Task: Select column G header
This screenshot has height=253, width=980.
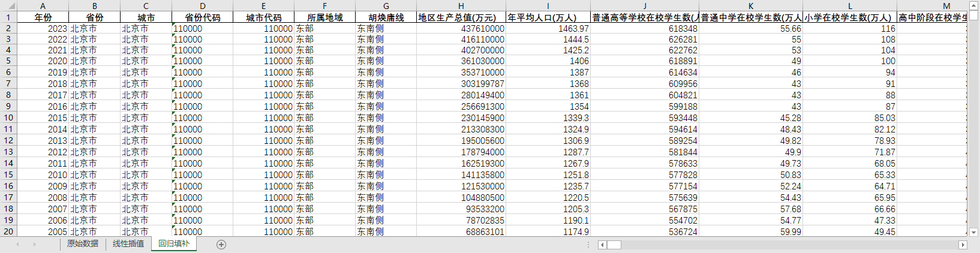Action: click(386, 5)
